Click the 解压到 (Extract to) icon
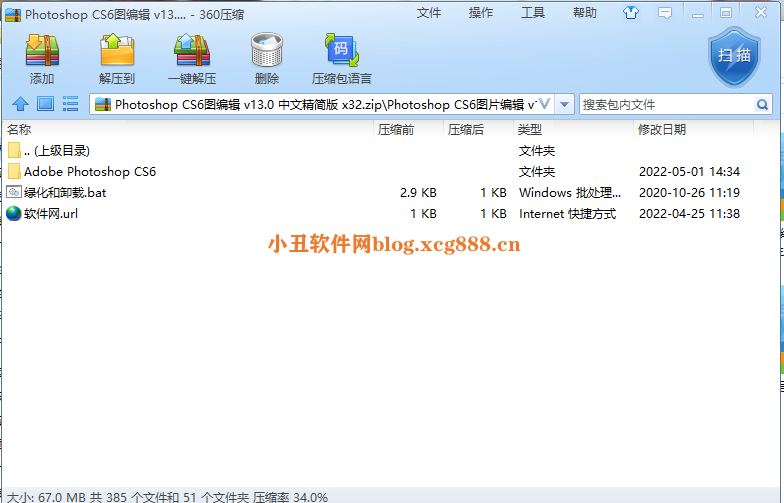Screen dimensions: 784x503 pos(117,50)
